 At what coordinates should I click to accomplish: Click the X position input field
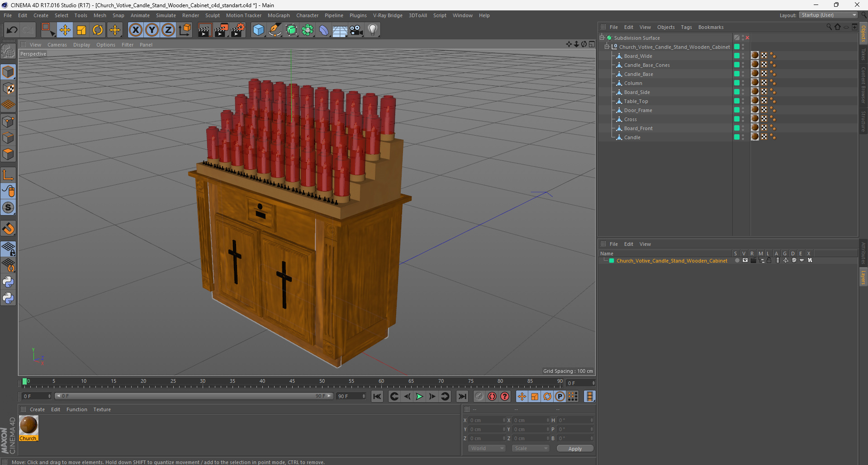(x=487, y=420)
